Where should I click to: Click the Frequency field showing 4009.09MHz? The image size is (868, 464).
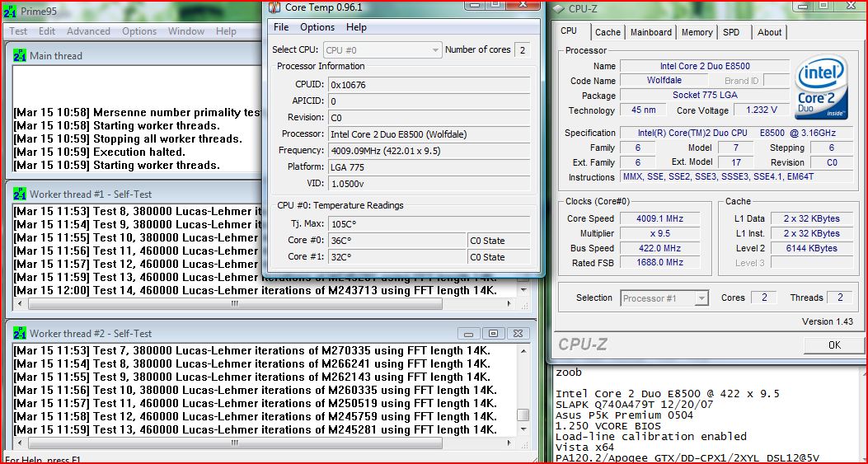point(429,150)
